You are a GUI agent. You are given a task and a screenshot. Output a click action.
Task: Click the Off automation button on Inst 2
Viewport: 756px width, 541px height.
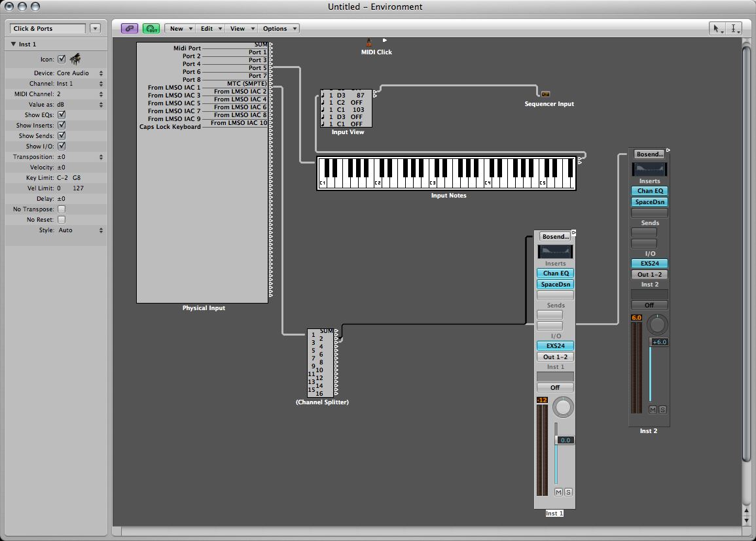pos(650,305)
